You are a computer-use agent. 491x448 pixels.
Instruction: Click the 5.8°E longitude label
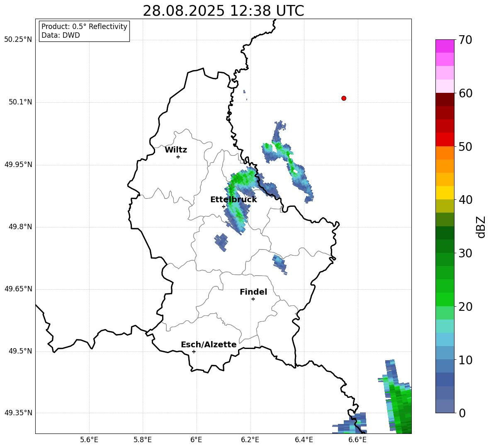click(143, 440)
